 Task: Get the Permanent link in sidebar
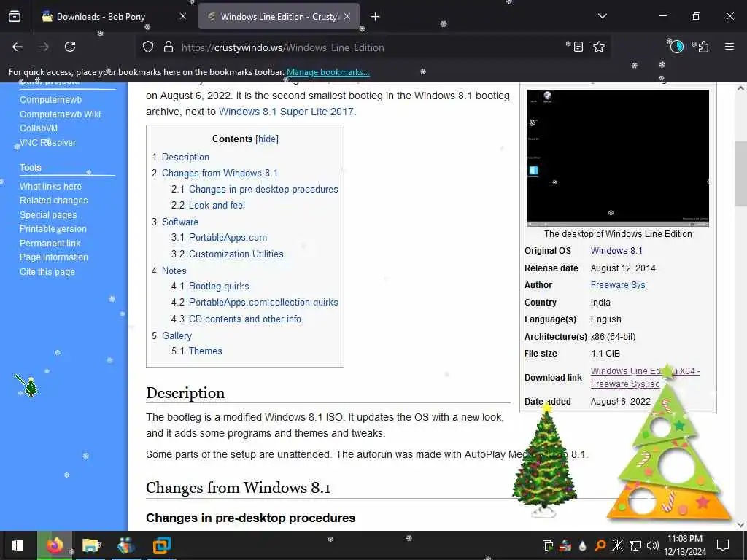coord(50,244)
